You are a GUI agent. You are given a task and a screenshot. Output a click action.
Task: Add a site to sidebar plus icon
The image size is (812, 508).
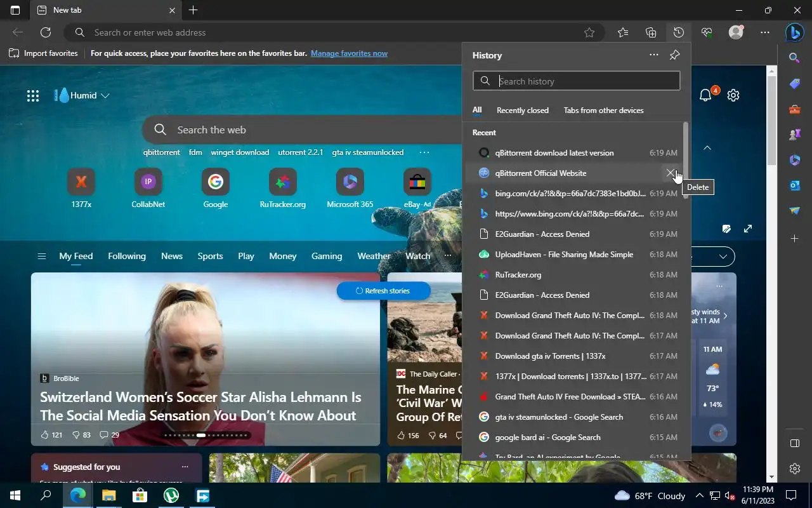(x=794, y=239)
